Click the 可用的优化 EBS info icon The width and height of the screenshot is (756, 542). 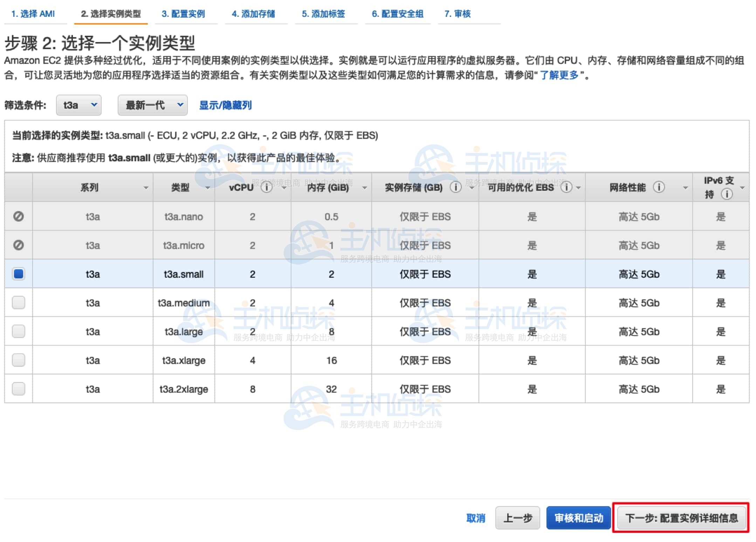pos(566,187)
